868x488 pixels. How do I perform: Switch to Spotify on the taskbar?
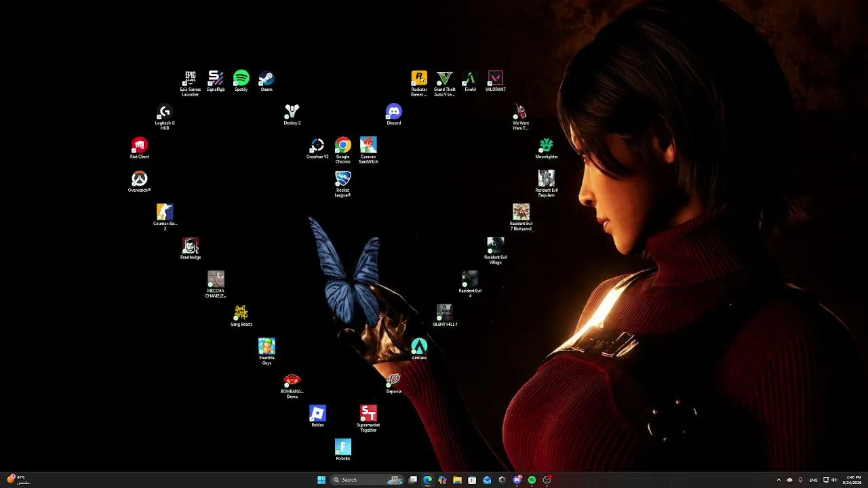(532, 480)
